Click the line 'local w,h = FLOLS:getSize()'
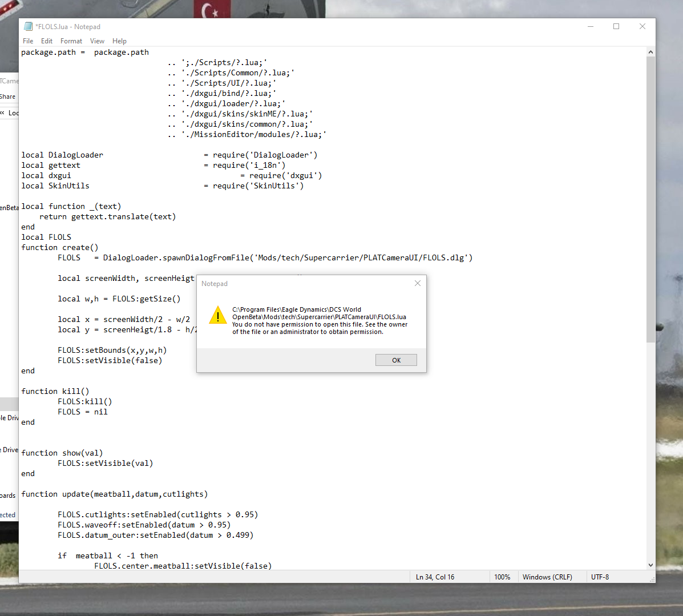683x616 pixels. click(x=119, y=299)
